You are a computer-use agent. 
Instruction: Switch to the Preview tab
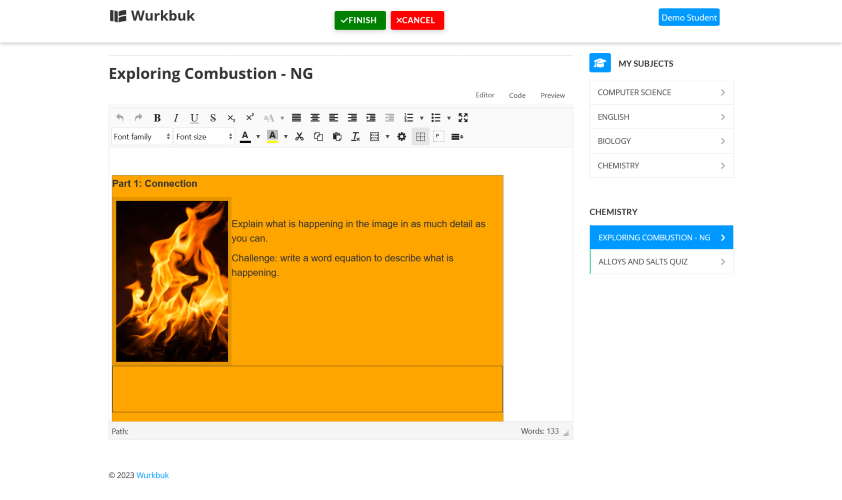coord(553,95)
